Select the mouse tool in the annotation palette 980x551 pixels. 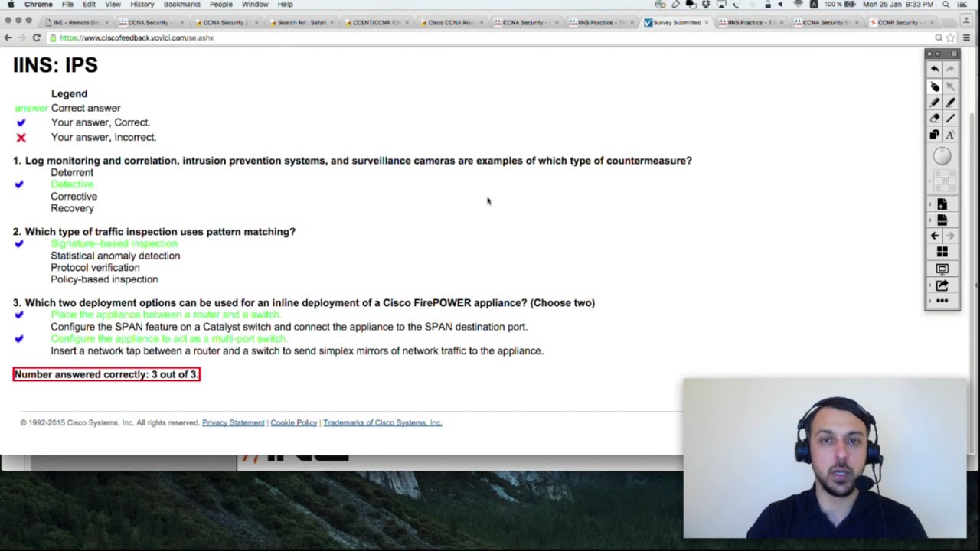click(x=935, y=86)
